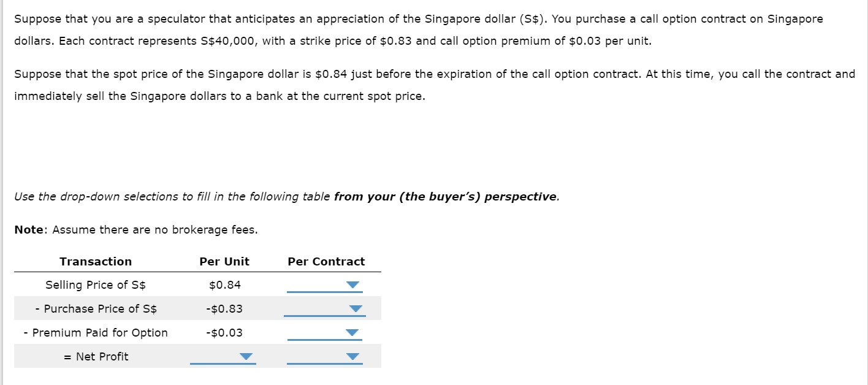Click the $0.84 per unit value
The width and height of the screenshot is (868, 385).
click(225, 285)
